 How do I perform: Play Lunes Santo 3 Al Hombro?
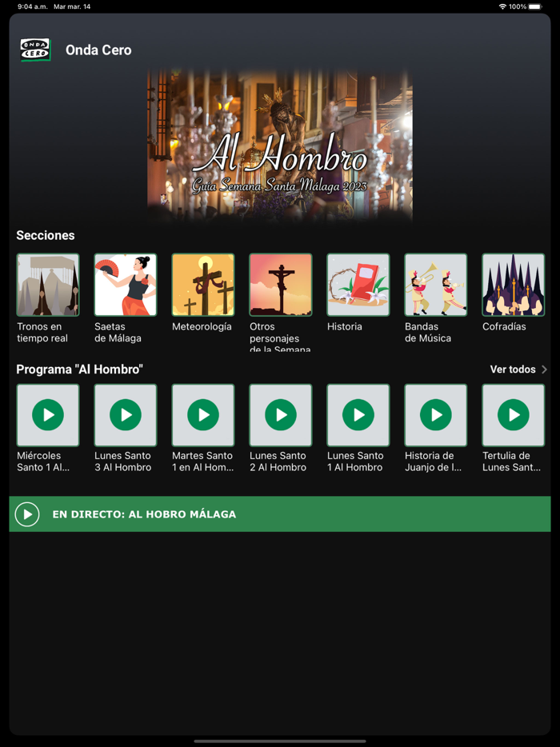[126, 415]
